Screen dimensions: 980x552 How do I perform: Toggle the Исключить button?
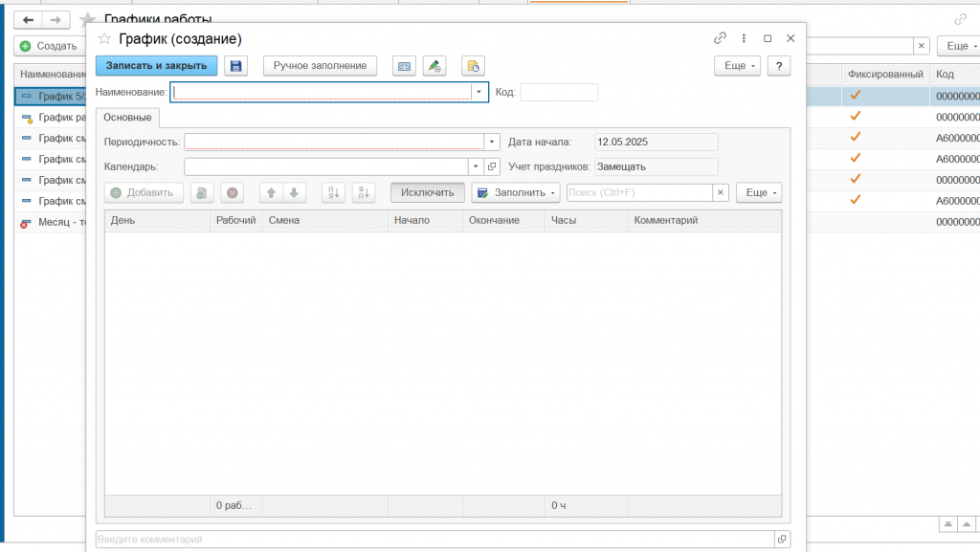427,192
